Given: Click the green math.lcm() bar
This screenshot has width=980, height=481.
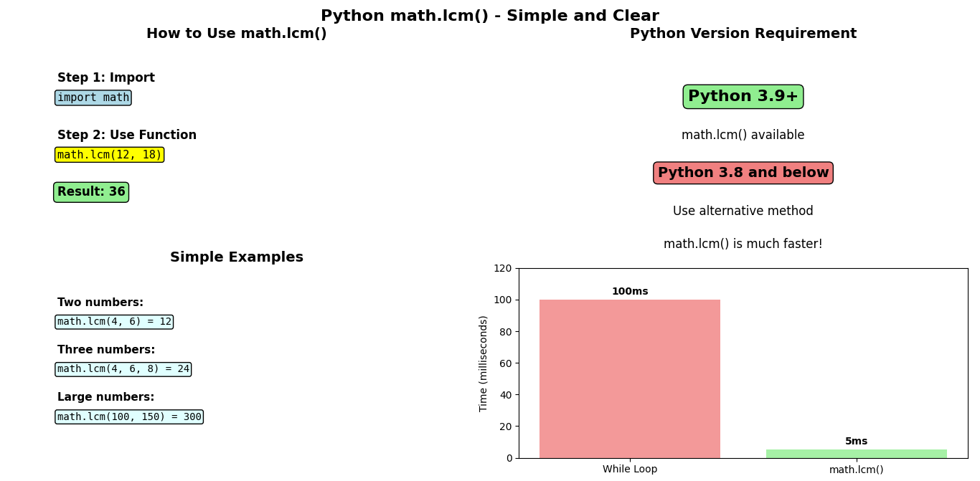Looking at the screenshot, I should (x=857, y=454).
